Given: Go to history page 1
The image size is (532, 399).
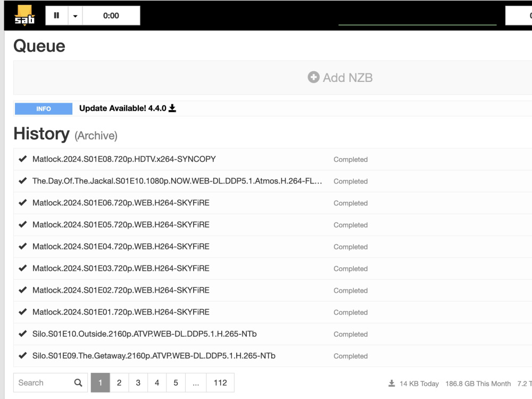Looking at the screenshot, I should pos(100,383).
